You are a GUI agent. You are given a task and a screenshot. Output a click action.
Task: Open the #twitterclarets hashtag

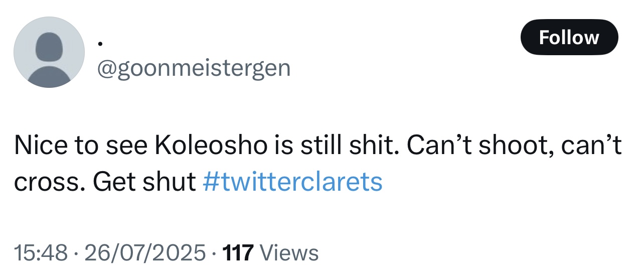point(292,182)
